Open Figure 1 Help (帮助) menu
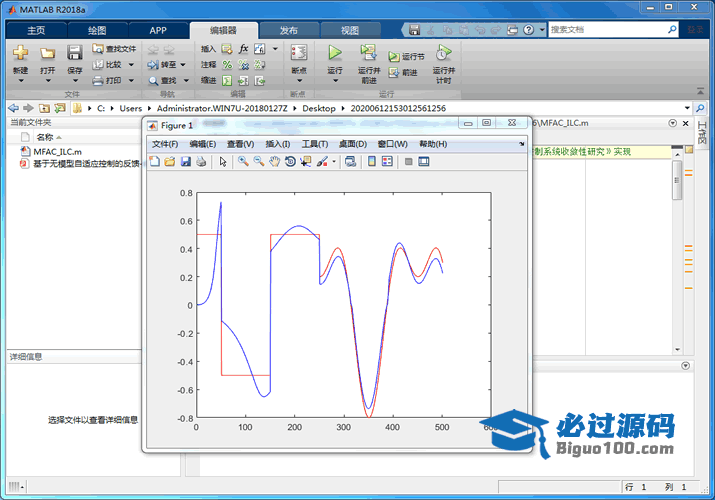This screenshot has width=715, height=500. 433,144
